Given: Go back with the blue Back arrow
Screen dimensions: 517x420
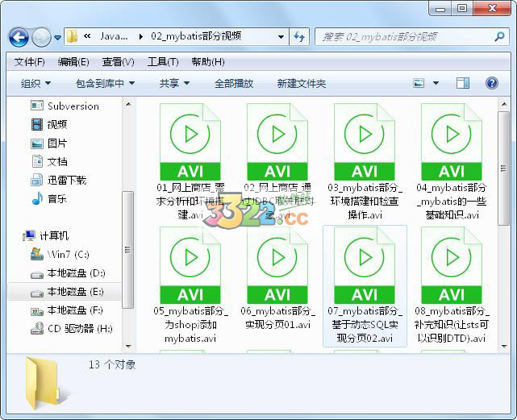Looking at the screenshot, I should click(19, 37).
